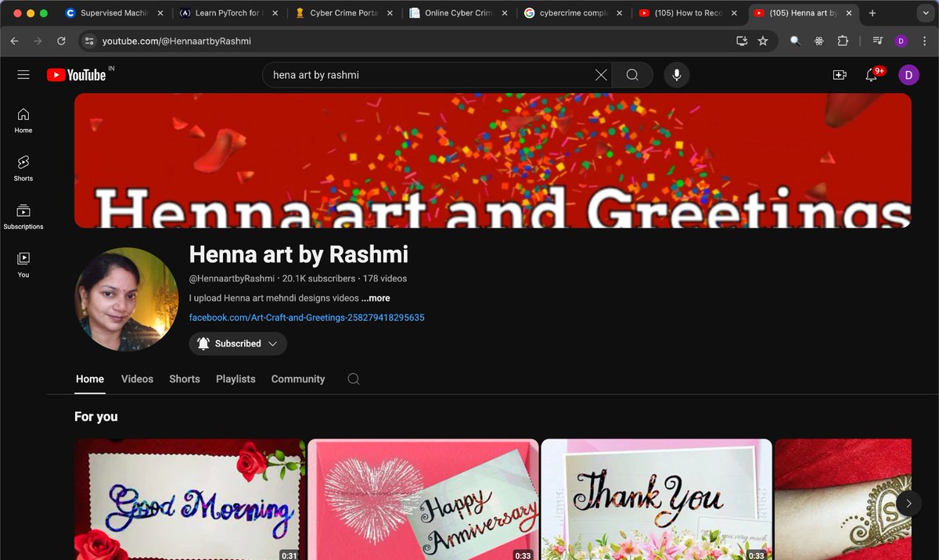
Task: Open the Thank You video thumbnail
Action: point(657,499)
